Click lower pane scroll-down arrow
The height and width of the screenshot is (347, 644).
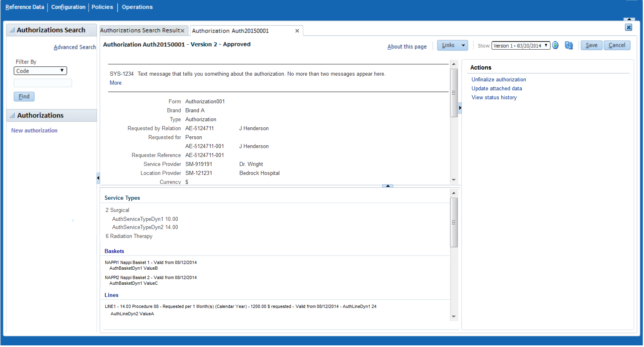454,316
